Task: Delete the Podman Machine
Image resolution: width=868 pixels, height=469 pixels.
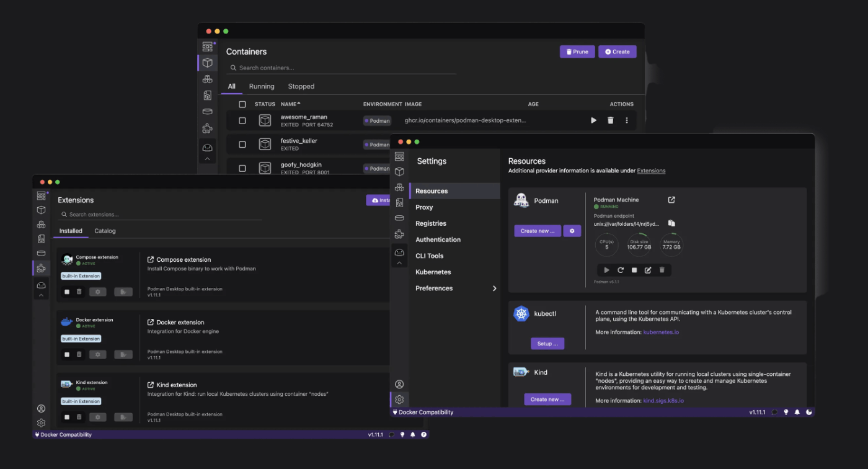Action: [662, 270]
